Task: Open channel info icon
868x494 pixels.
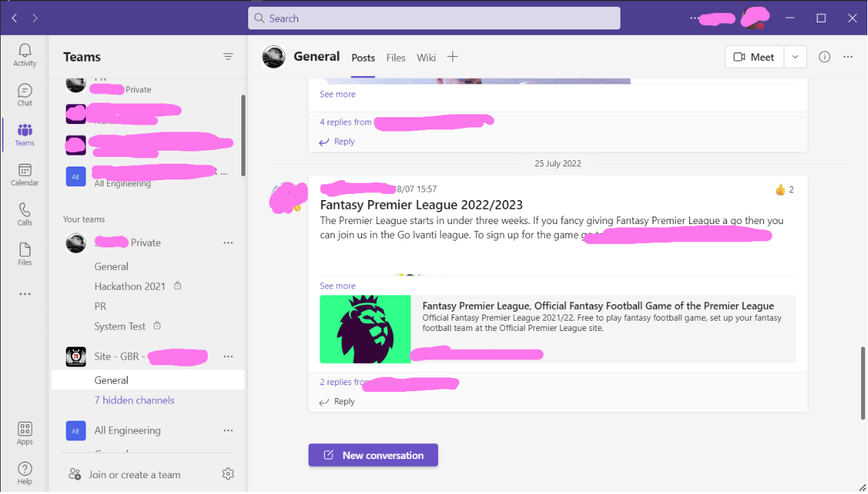Action: 825,57
